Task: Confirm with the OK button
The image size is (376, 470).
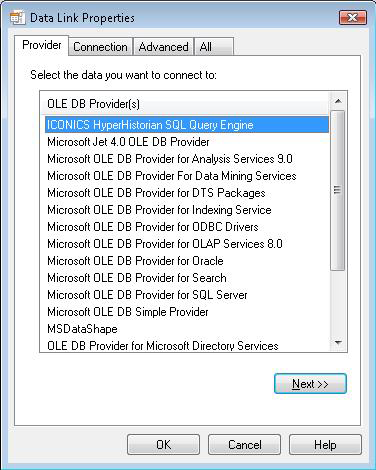Action: tap(163, 445)
